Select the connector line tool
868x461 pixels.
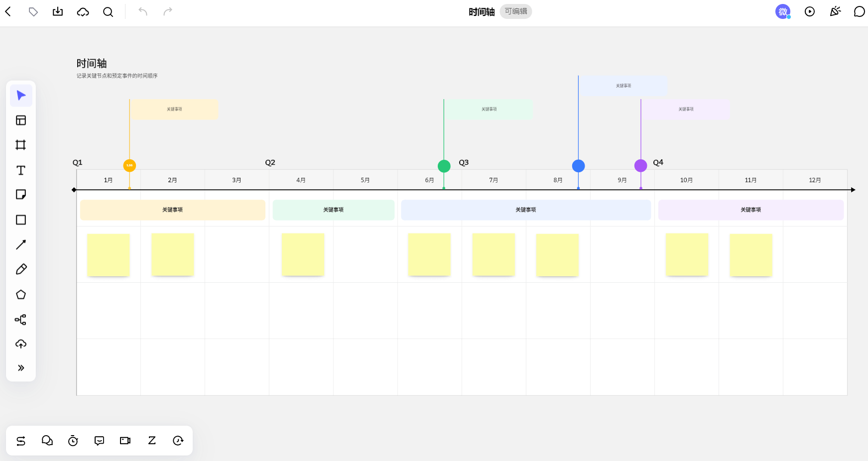[x=21, y=244]
